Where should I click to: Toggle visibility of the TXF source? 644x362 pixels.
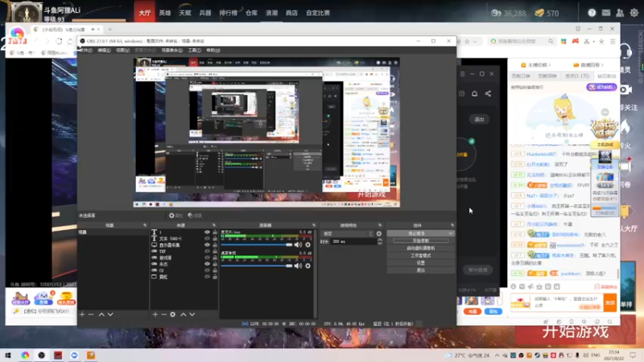pos(207,251)
